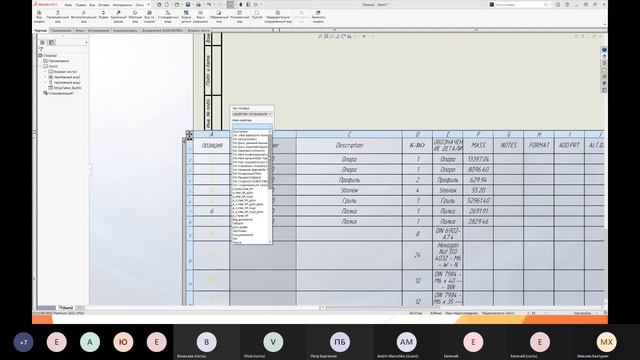The image size is (640, 360).
Task: Click the AM participant avatar
Action: coord(406,342)
